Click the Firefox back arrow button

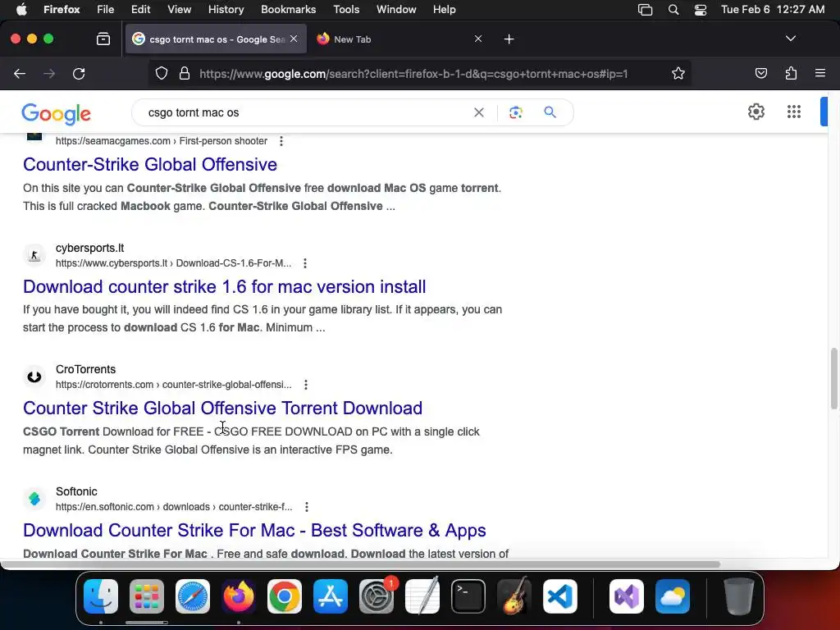pyautogui.click(x=20, y=73)
